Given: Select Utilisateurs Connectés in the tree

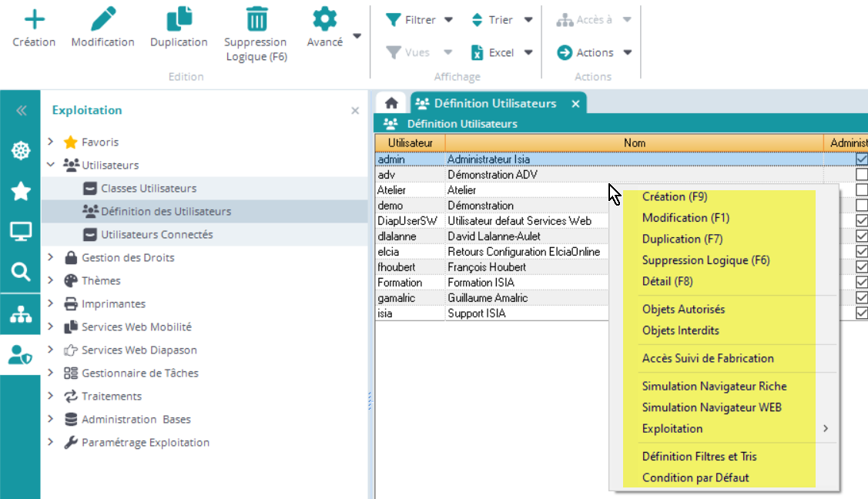Looking at the screenshot, I should click(156, 235).
